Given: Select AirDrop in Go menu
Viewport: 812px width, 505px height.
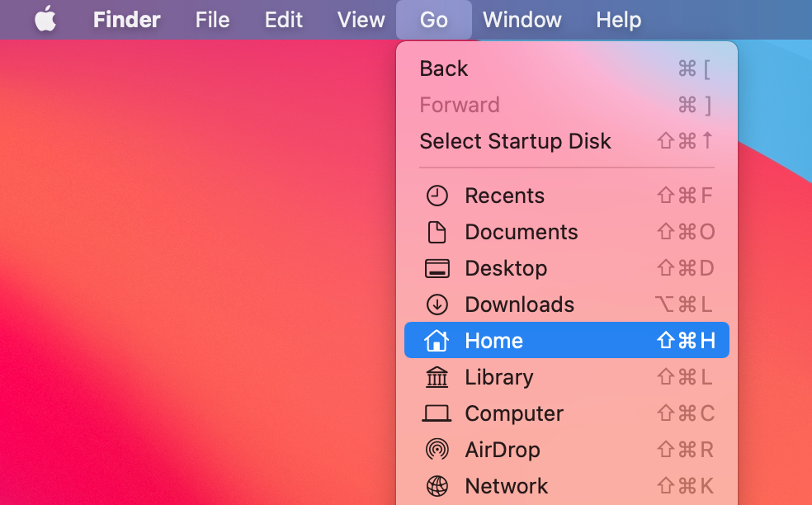Looking at the screenshot, I should [567, 450].
